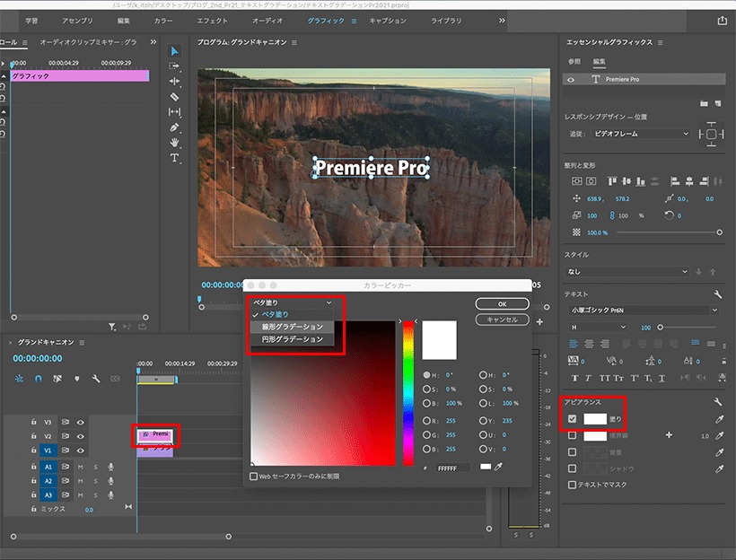Select the Hand tool
736x560 pixels.
click(x=174, y=142)
